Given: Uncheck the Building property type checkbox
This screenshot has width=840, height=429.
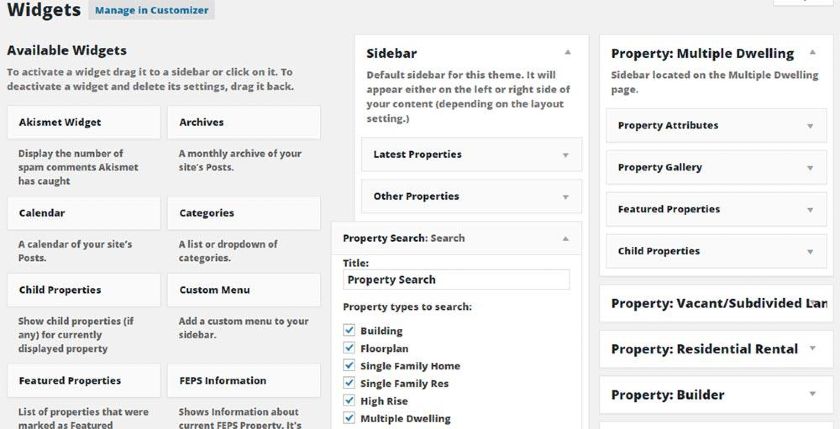Looking at the screenshot, I should 349,330.
